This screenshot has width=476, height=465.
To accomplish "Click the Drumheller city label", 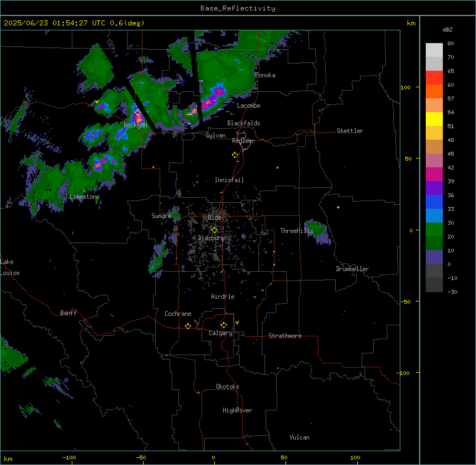I will (x=352, y=269).
